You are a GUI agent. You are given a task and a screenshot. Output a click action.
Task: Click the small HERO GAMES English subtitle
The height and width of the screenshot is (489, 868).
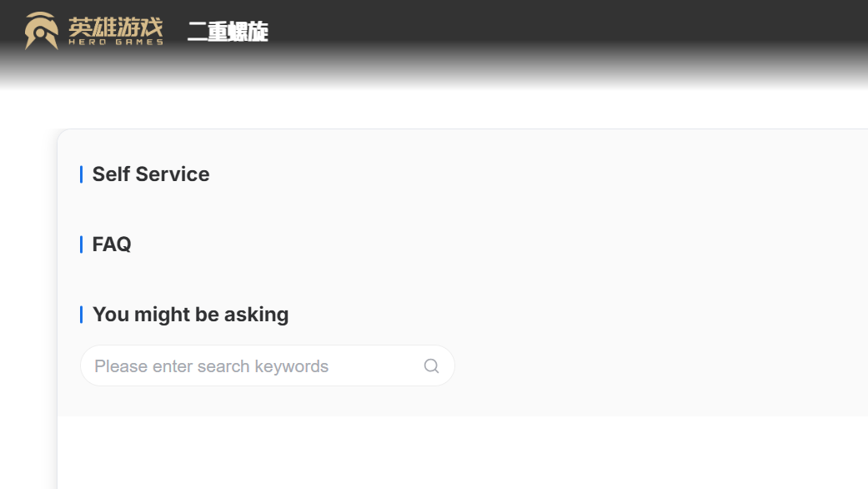(115, 42)
